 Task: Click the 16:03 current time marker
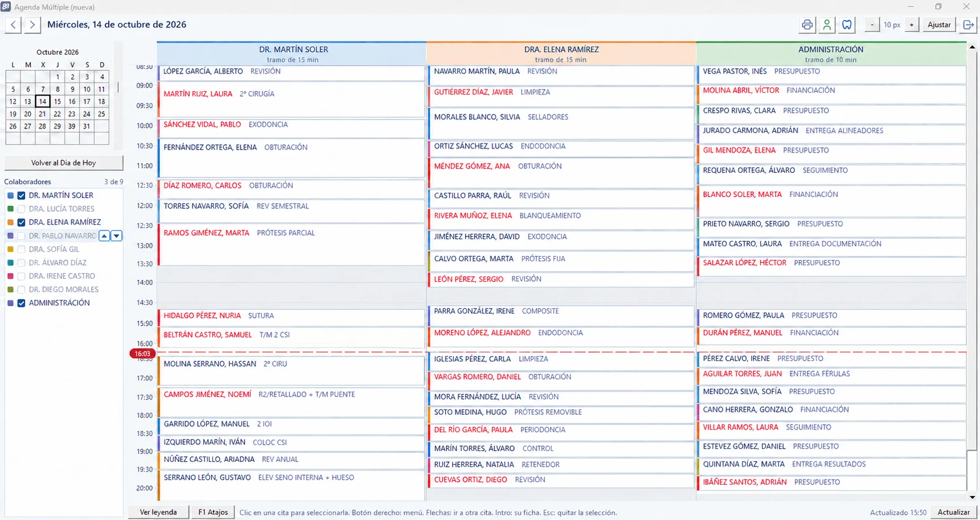click(142, 354)
